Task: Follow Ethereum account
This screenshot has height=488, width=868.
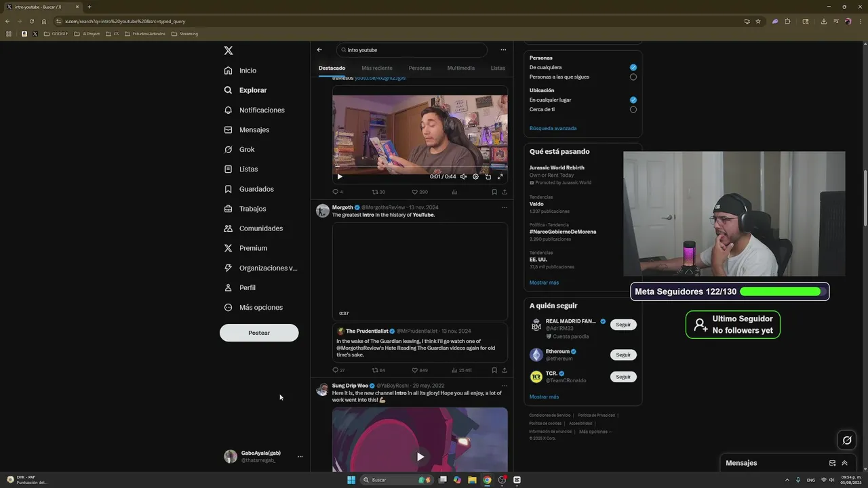Action: [623, 354]
